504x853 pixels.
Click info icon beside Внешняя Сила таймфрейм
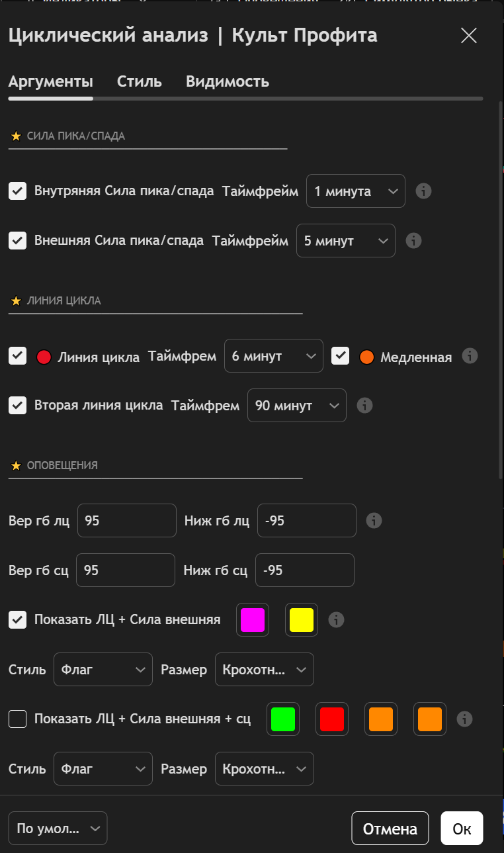click(413, 240)
